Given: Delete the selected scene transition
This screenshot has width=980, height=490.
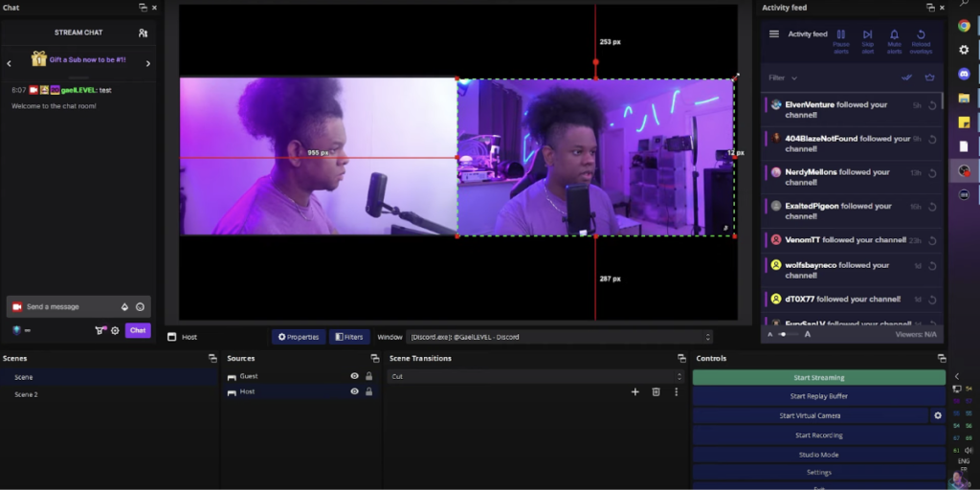Looking at the screenshot, I should click(656, 391).
